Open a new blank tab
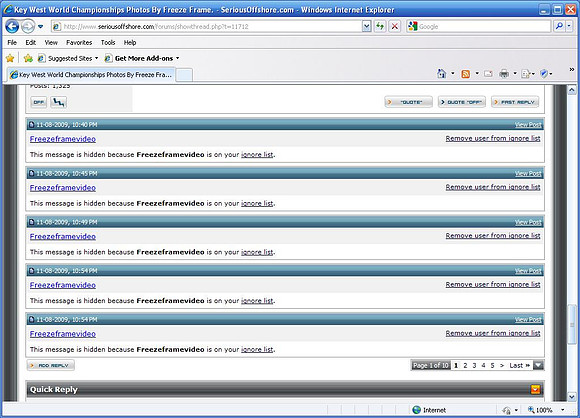The width and height of the screenshot is (580, 418). [184, 75]
